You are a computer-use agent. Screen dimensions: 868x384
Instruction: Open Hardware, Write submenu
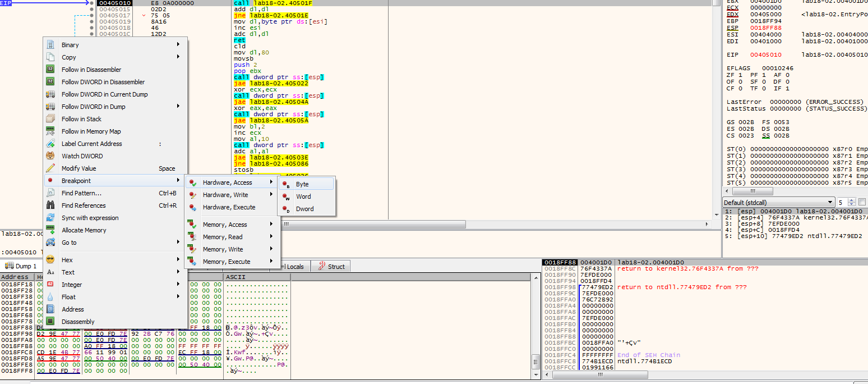point(232,195)
